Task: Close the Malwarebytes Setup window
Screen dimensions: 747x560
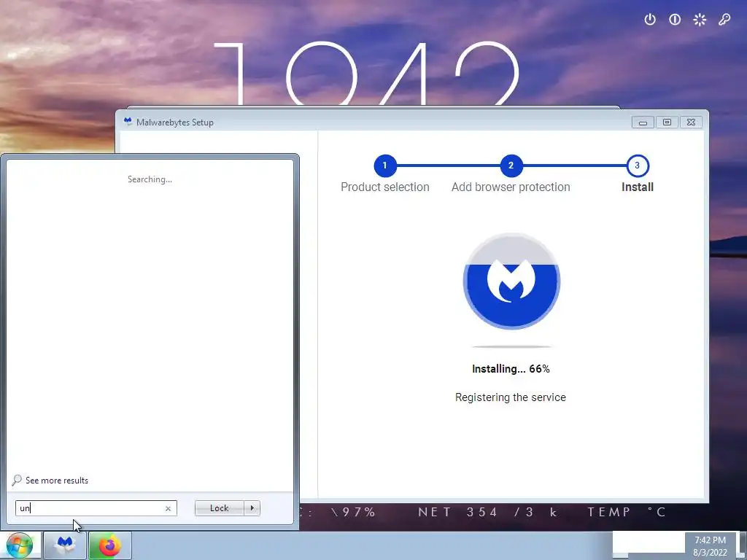Action: coord(692,122)
